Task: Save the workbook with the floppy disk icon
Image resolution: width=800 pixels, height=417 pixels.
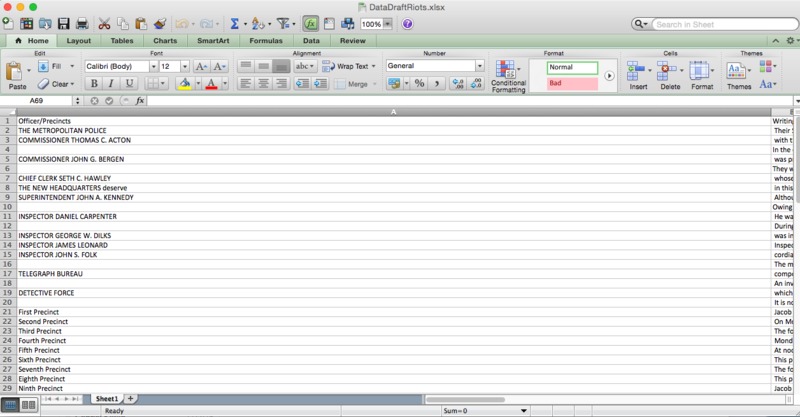Action: click(x=63, y=23)
